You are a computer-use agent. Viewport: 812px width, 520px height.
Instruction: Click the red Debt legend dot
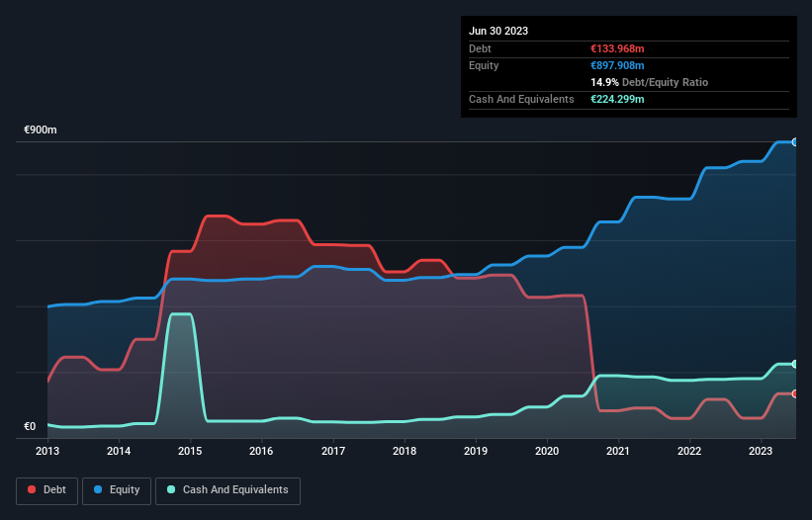(32, 489)
